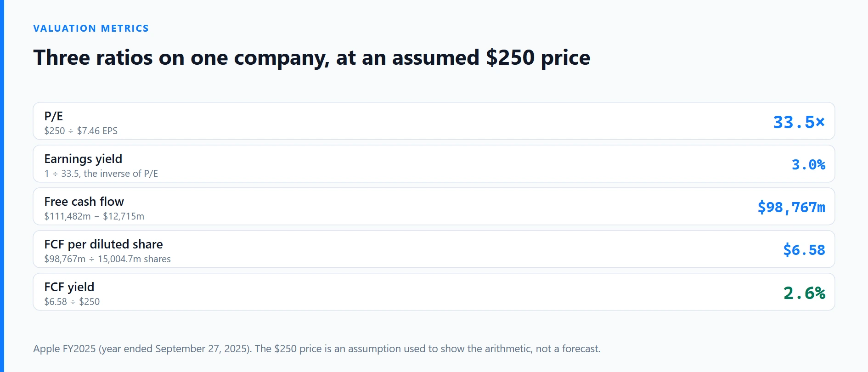Select the FCF yield row label
This screenshot has width=868, height=372.
(x=69, y=287)
